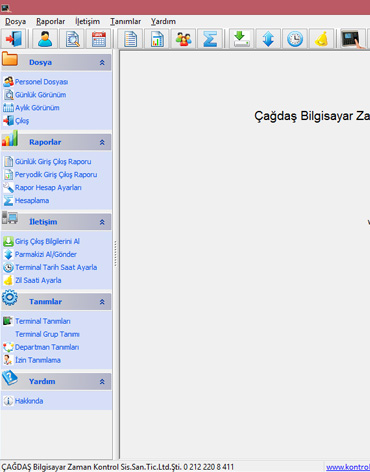Collapse the Raporlar sidebar section
This screenshot has width=370, height=472.
coord(102,142)
